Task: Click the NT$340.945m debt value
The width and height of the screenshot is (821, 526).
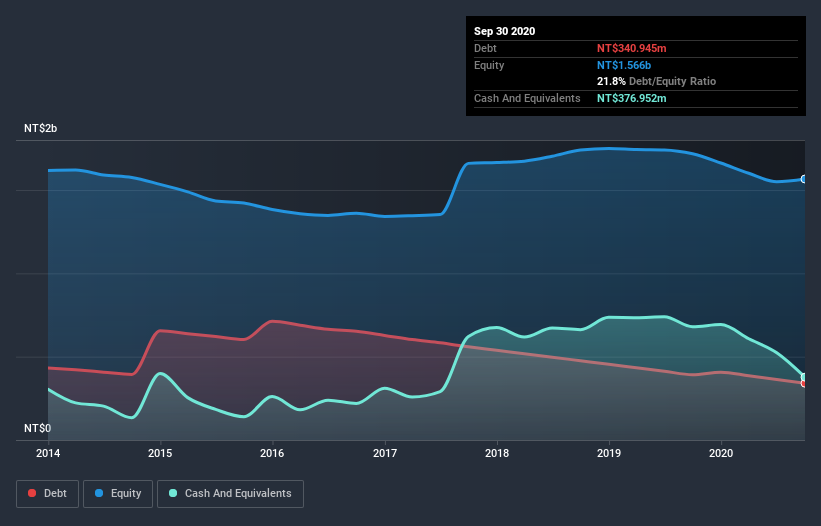Action: 631,48
